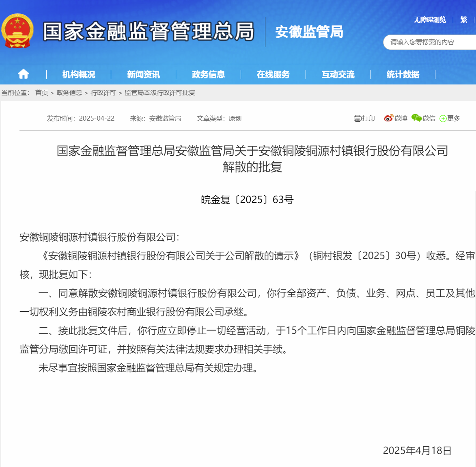Click the 更多 share label
Viewport: 476px width, 467px height.
(454, 118)
